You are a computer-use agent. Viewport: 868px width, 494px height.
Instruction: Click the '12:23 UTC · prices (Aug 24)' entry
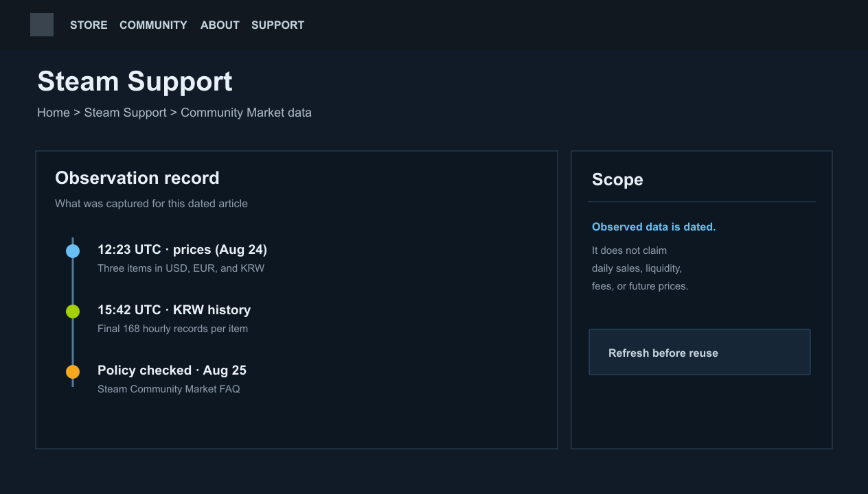coord(182,250)
